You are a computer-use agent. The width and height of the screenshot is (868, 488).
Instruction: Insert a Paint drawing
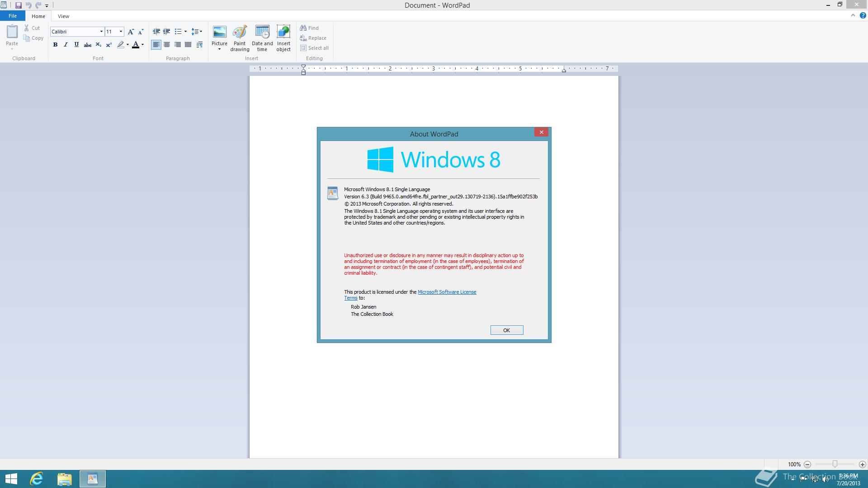pos(240,38)
